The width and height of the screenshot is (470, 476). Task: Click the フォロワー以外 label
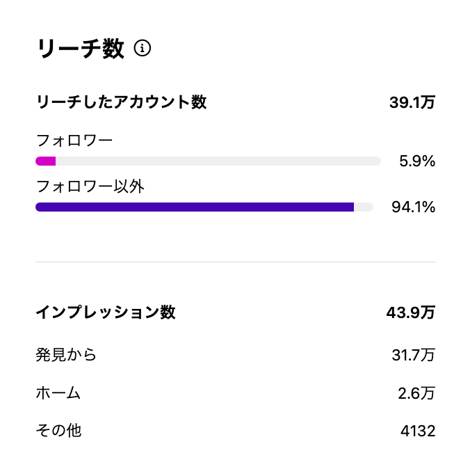point(90,186)
